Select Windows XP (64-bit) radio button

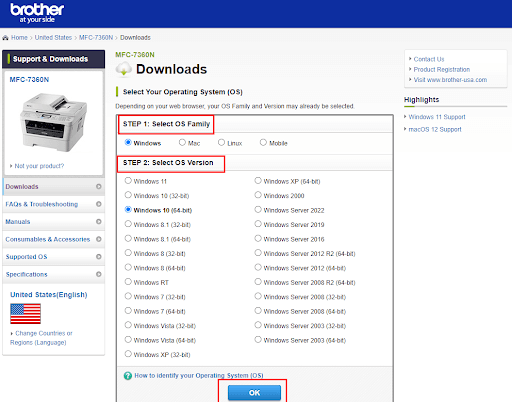coord(258,181)
